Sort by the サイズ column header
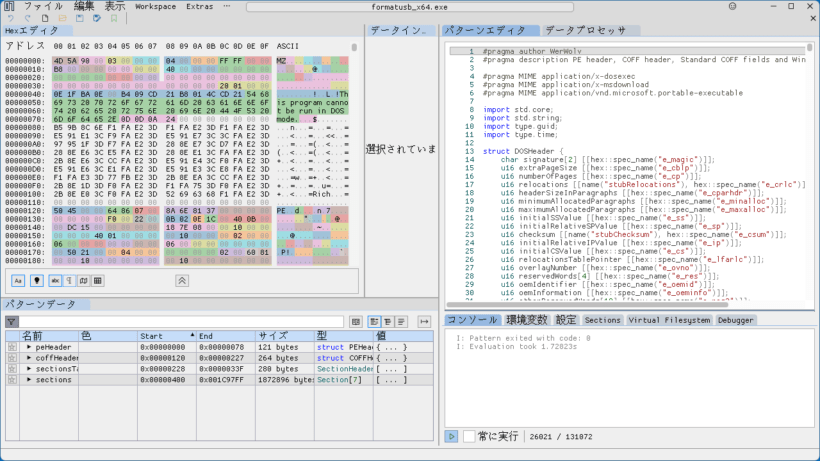The image size is (820, 461). coord(285,336)
